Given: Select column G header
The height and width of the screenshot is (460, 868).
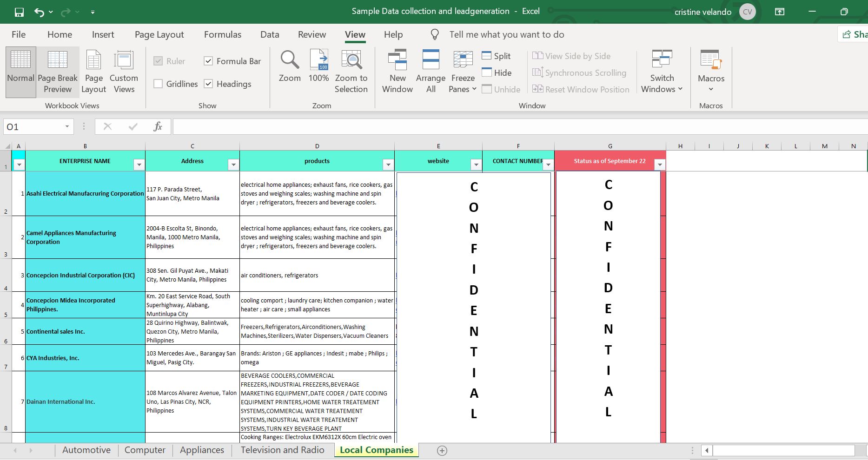Looking at the screenshot, I should click(610, 146).
